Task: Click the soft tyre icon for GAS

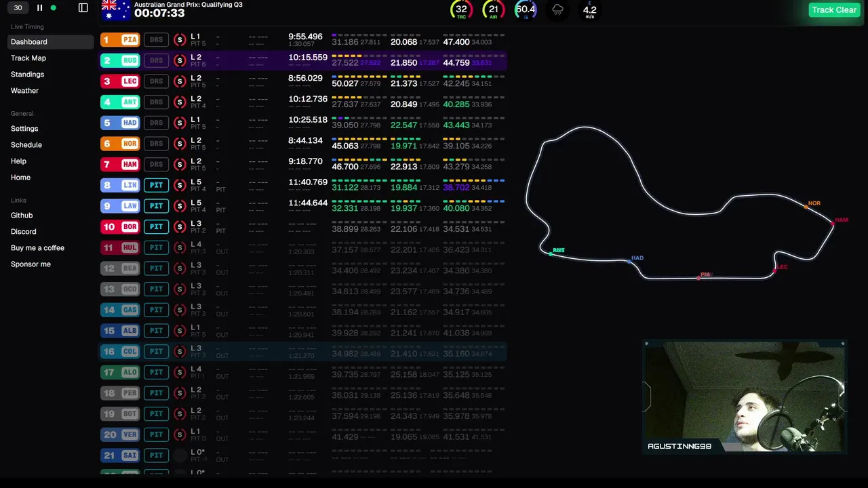Action: 180,310
